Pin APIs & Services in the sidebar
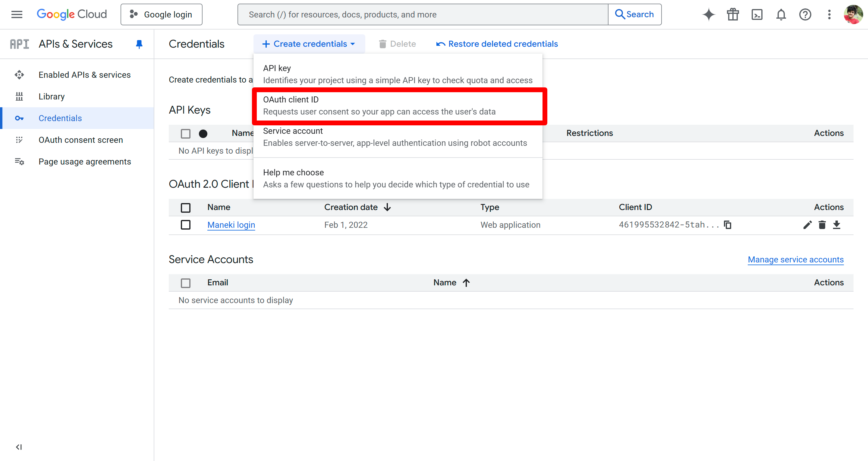This screenshot has width=868, height=461. (139, 44)
